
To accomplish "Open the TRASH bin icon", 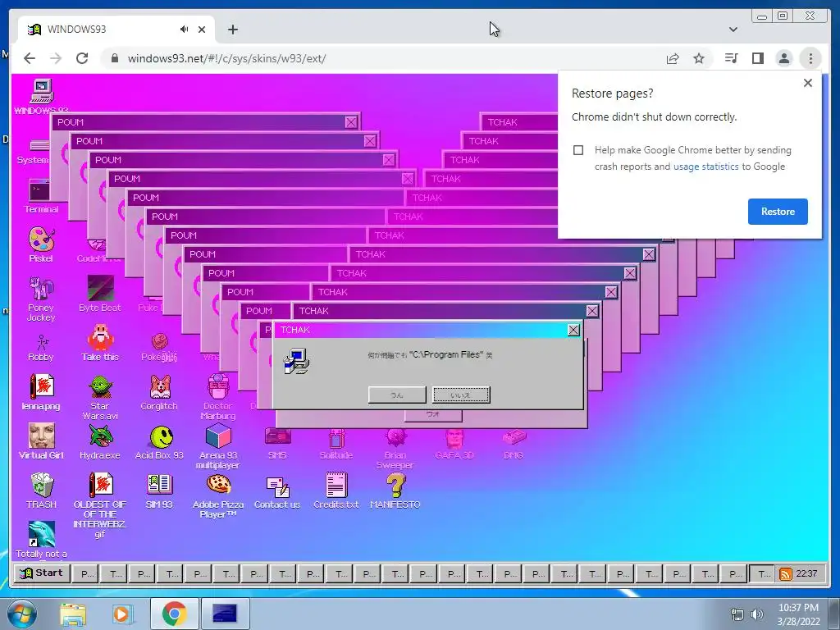I will 41,491.
